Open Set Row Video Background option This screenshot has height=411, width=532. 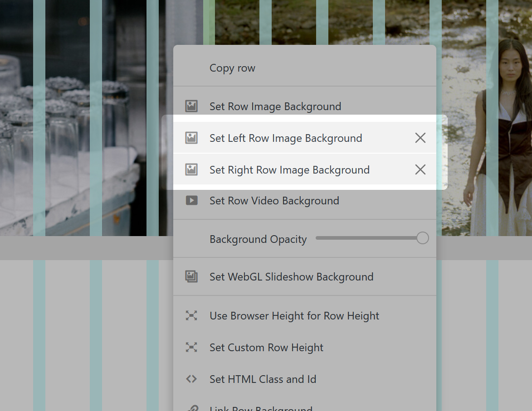tap(274, 201)
